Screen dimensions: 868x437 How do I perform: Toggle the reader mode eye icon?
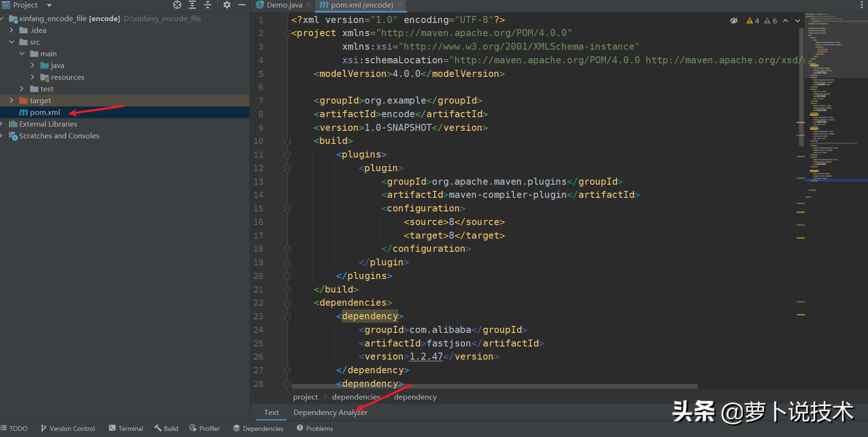pos(734,21)
